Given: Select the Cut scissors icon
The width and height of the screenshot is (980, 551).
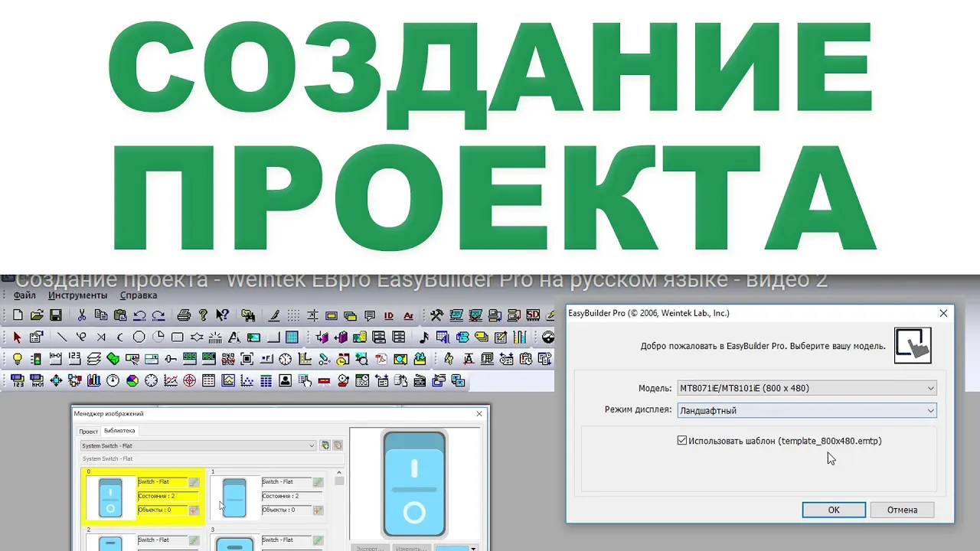Looking at the screenshot, I should coord(82,315).
